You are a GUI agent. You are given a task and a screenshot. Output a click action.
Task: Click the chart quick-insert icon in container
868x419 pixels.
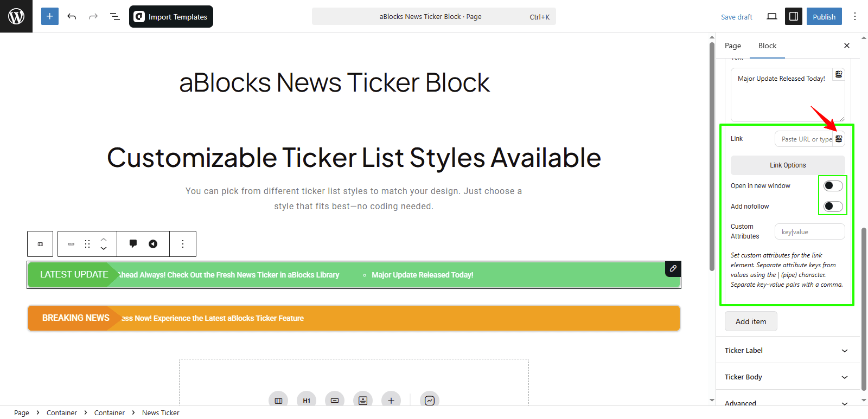(x=430, y=401)
